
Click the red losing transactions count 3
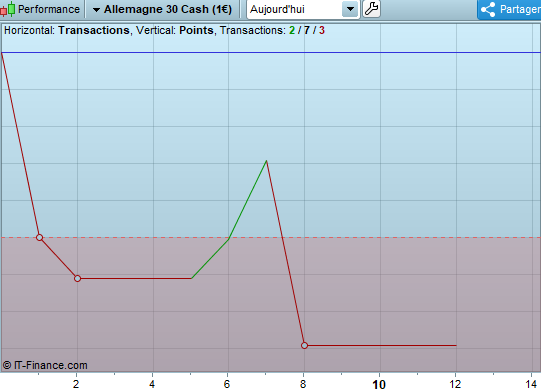click(322, 30)
